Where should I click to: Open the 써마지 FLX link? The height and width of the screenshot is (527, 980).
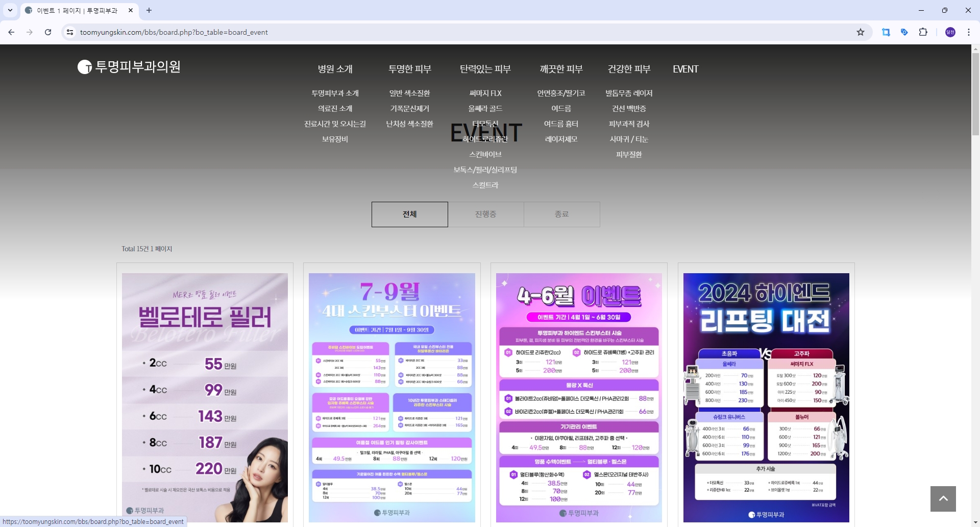(485, 93)
